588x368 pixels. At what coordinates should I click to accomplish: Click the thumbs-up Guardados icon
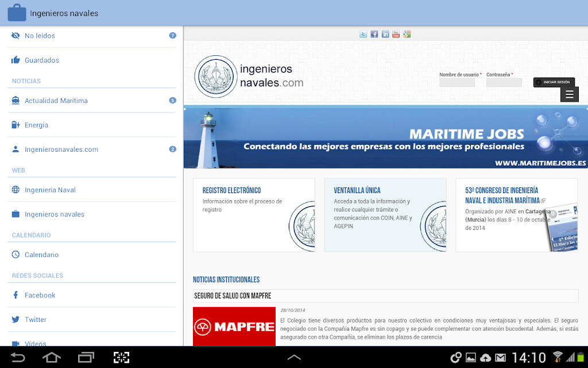16,60
